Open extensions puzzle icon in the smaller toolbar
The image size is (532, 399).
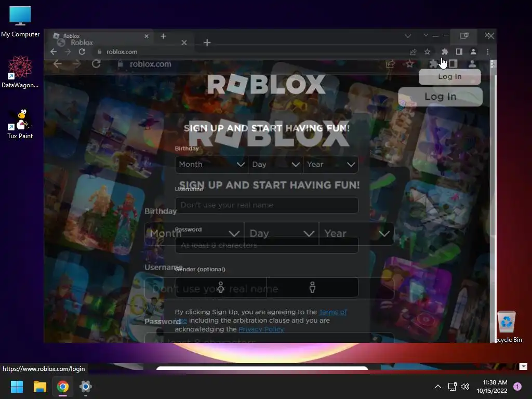(x=445, y=52)
